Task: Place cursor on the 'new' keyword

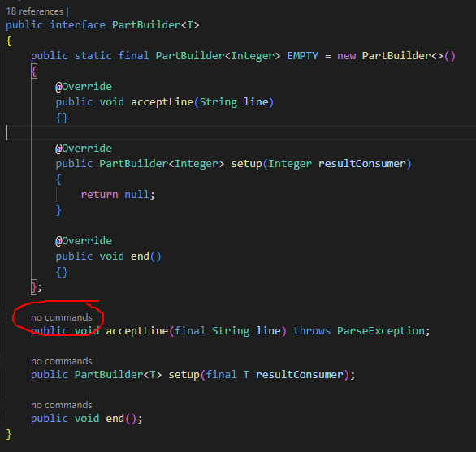Action: pyautogui.click(x=346, y=56)
